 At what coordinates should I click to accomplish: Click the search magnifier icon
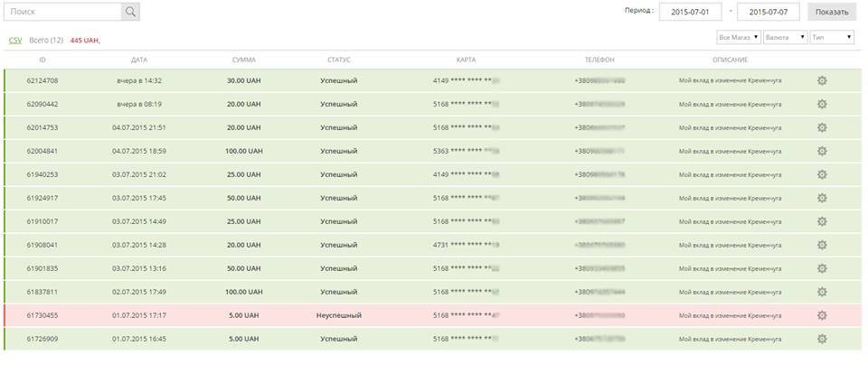coord(130,12)
